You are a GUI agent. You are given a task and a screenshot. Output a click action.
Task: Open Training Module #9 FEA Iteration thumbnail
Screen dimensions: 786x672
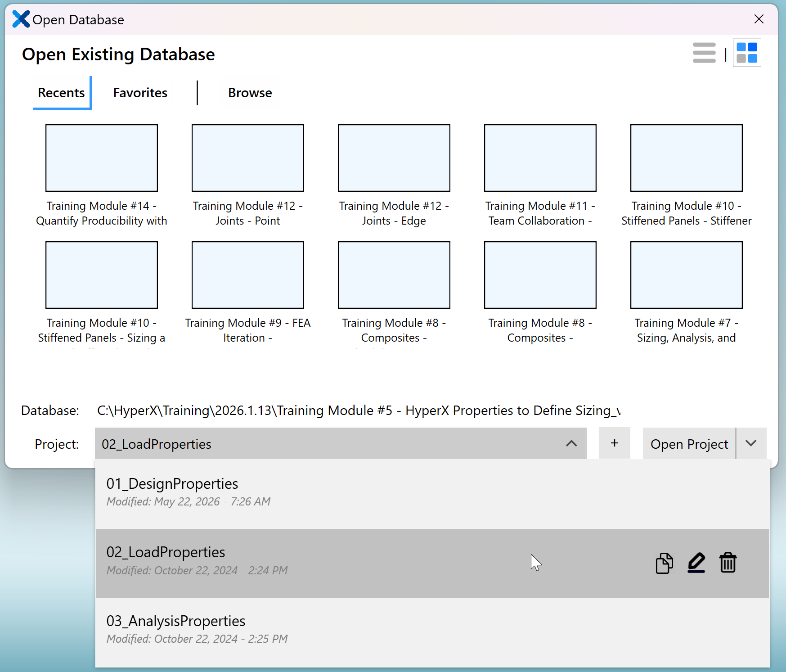tap(248, 275)
